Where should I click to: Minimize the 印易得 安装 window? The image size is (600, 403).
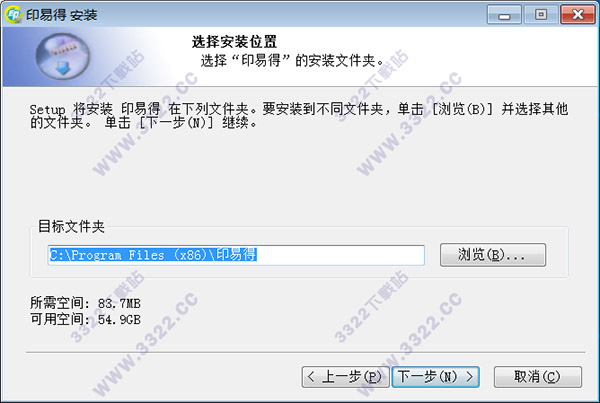tap(504, 15)
